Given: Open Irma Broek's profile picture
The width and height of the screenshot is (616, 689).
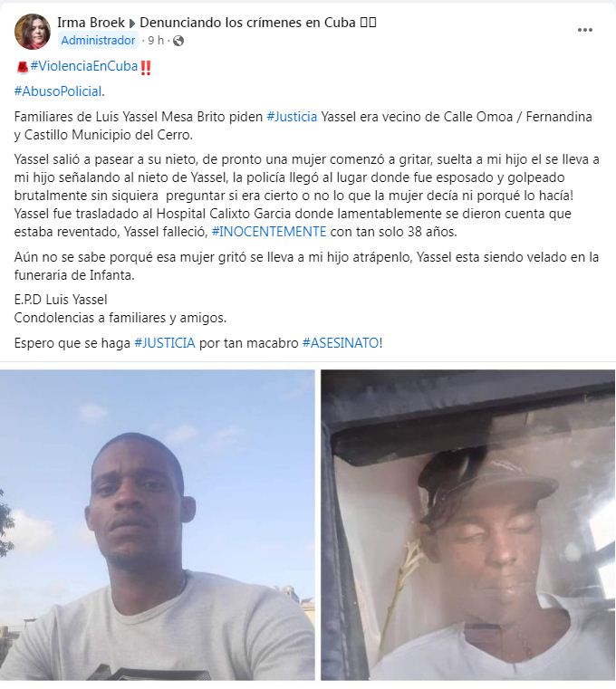Looking at the screenshot, I should click(33, 32).
